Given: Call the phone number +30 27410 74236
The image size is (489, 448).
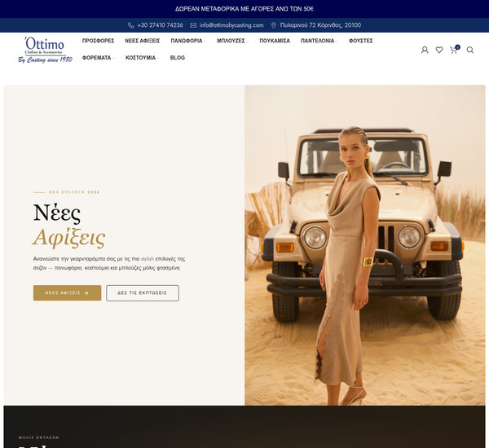Looking at the screenshot, I should tap(160, 25).
